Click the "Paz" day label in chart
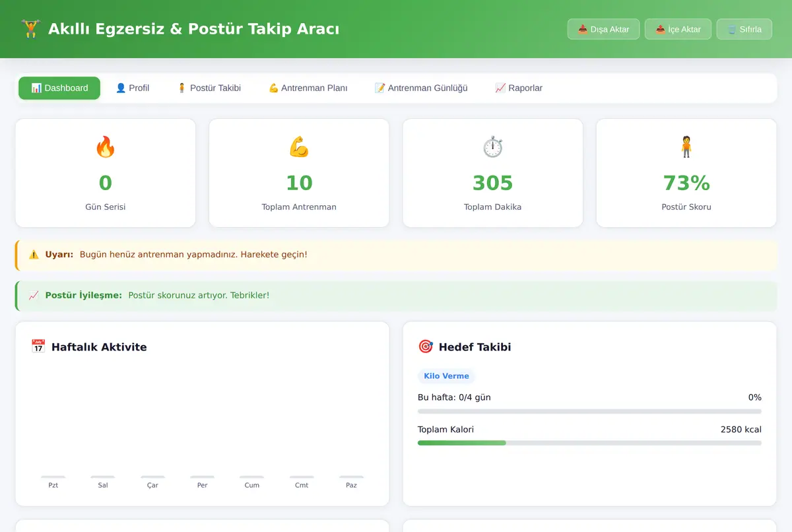This screenshot has width=792, height=532. [x=351, y=485]
